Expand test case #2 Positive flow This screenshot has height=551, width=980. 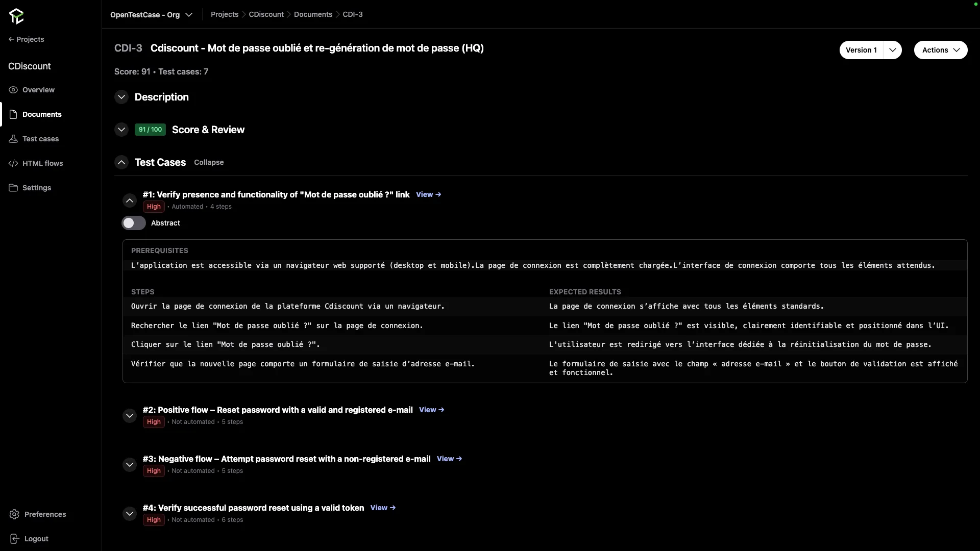click(x=130, y=416)
